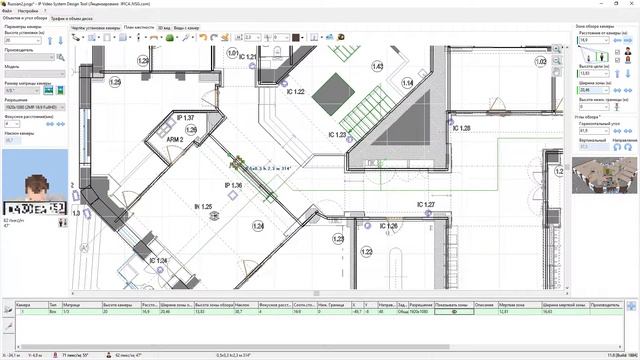Click camera IC 1.22 on the plan
The height and width of the screenshot is (360, 640).
[284, 84]
